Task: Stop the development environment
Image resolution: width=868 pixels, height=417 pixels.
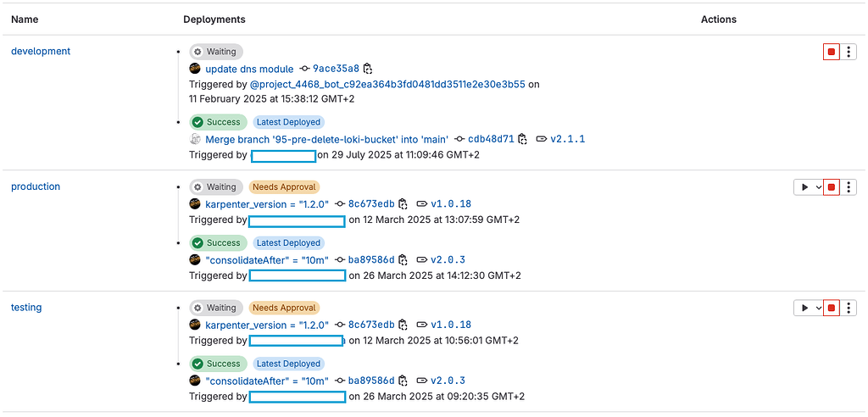Action: pyautogui.click(x=831, y=52)
